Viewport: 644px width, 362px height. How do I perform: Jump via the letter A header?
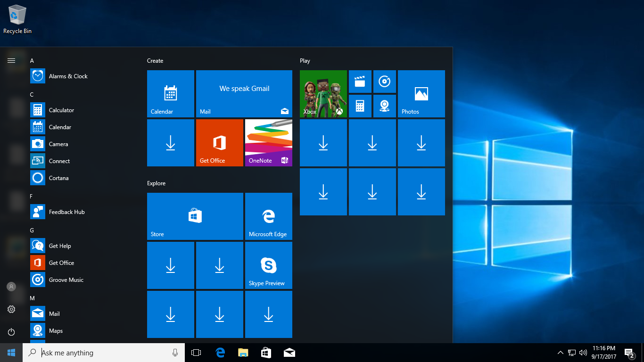pos(32,61)
